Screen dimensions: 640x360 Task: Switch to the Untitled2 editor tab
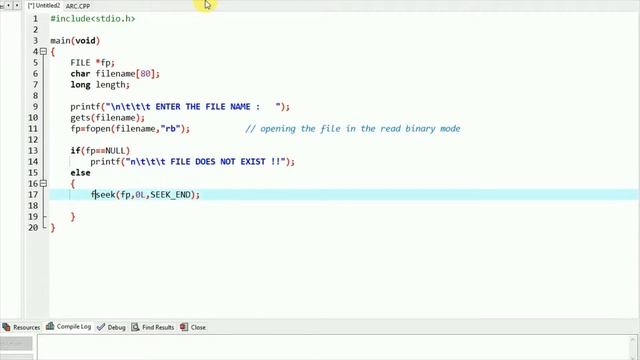tap(44, 6)
